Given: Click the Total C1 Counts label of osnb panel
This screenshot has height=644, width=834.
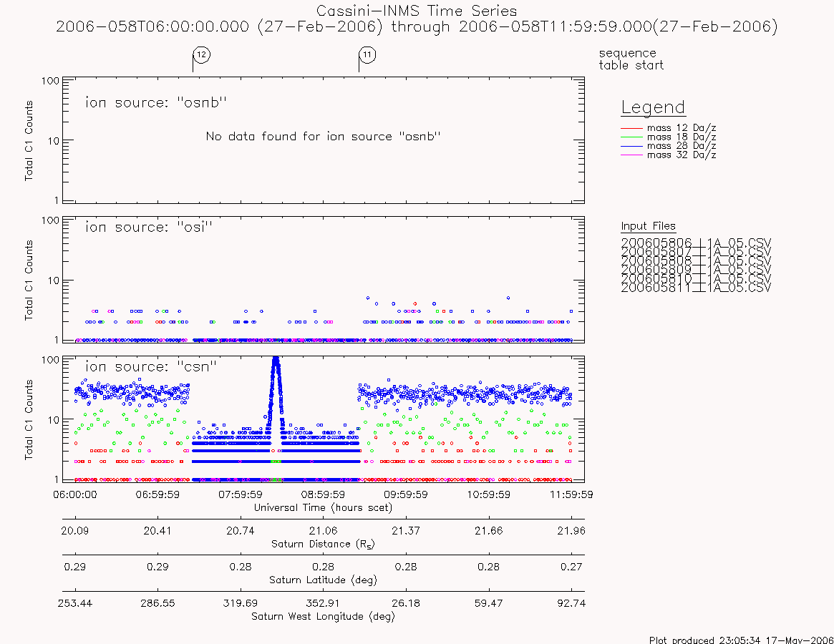Looking at the screenshot, I should [x=29, y=140].
